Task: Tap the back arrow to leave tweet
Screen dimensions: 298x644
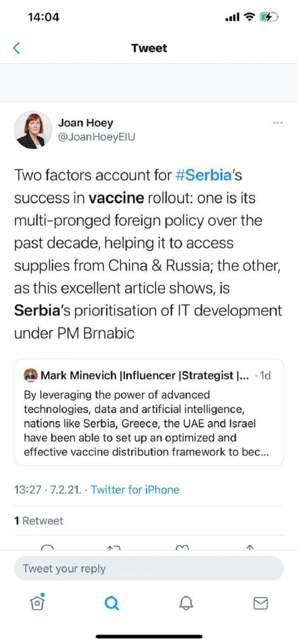Action: (x=17, y=48)
